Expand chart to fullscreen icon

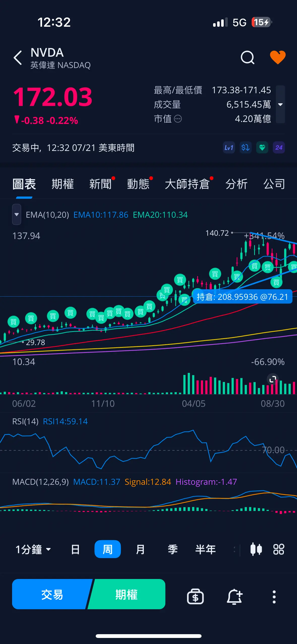click(273, 379)
